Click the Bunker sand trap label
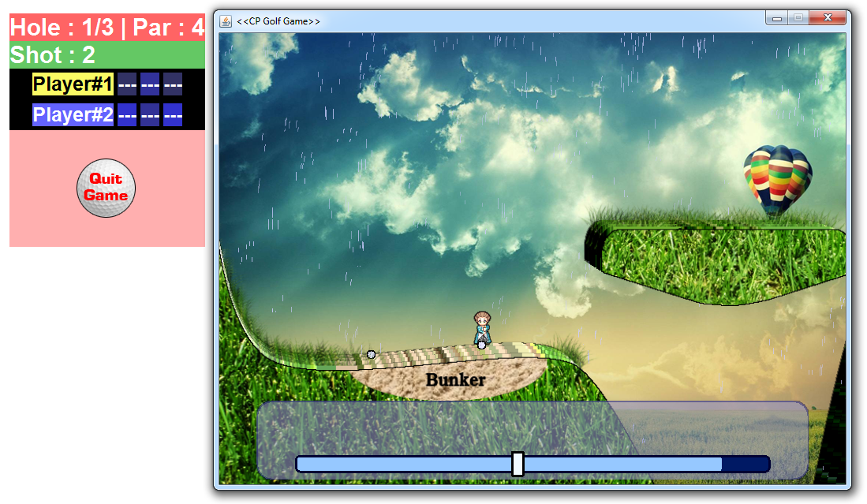Viewport: 867px width, 504px height. tap(455, 380)
